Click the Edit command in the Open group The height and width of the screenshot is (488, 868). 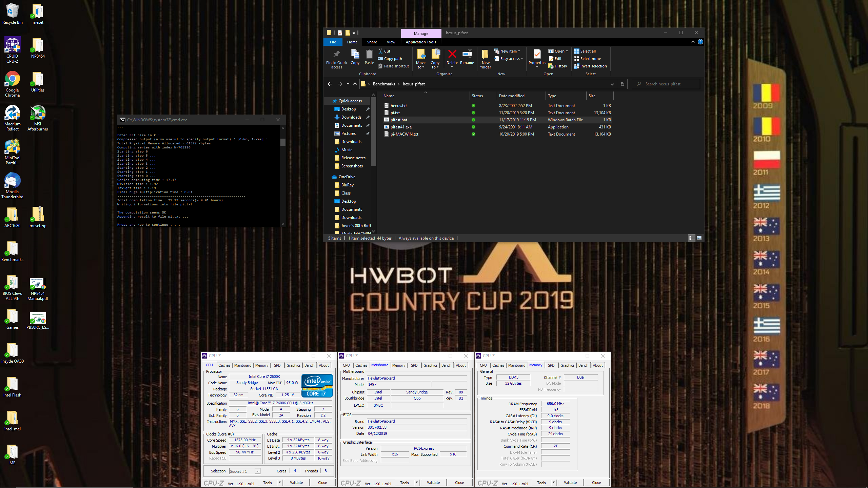click(x=555, y=59)
